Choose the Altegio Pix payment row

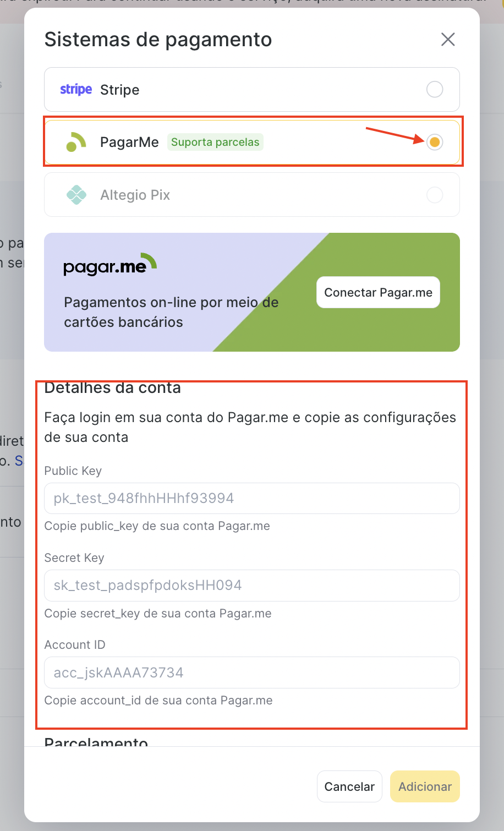tap(252, 195)
